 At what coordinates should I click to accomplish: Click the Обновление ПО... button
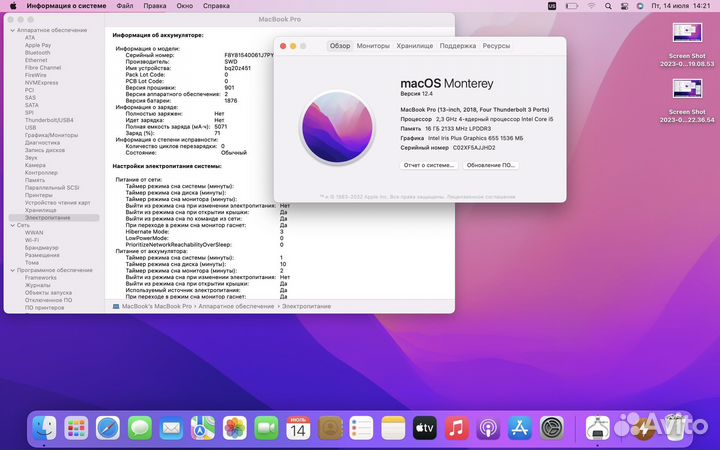[x=490, y=165]
